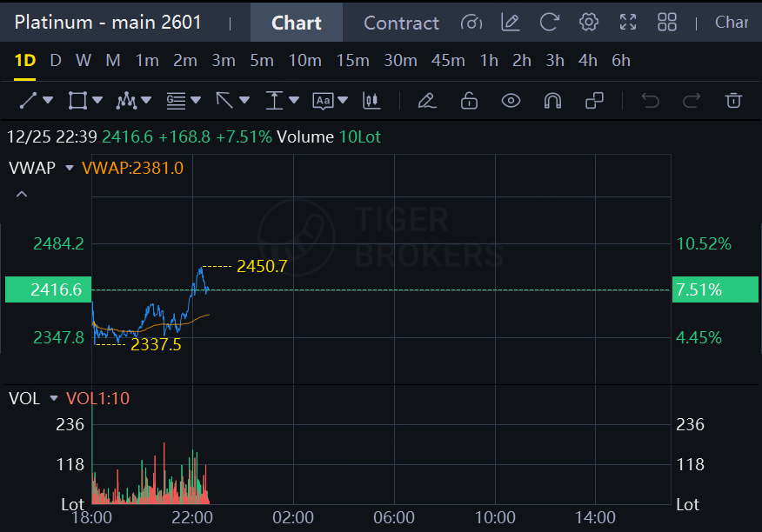
Task: Enter fullscreen with expand icon
Action: click(629, 23)
